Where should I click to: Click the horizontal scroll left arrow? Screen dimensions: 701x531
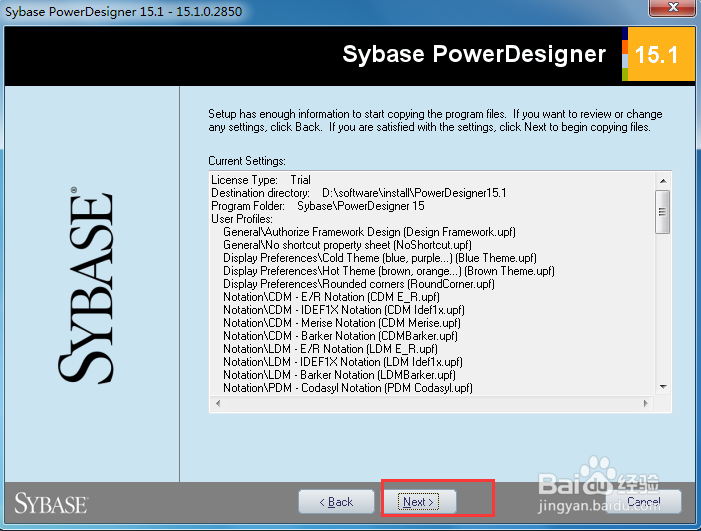pos(218,403)
